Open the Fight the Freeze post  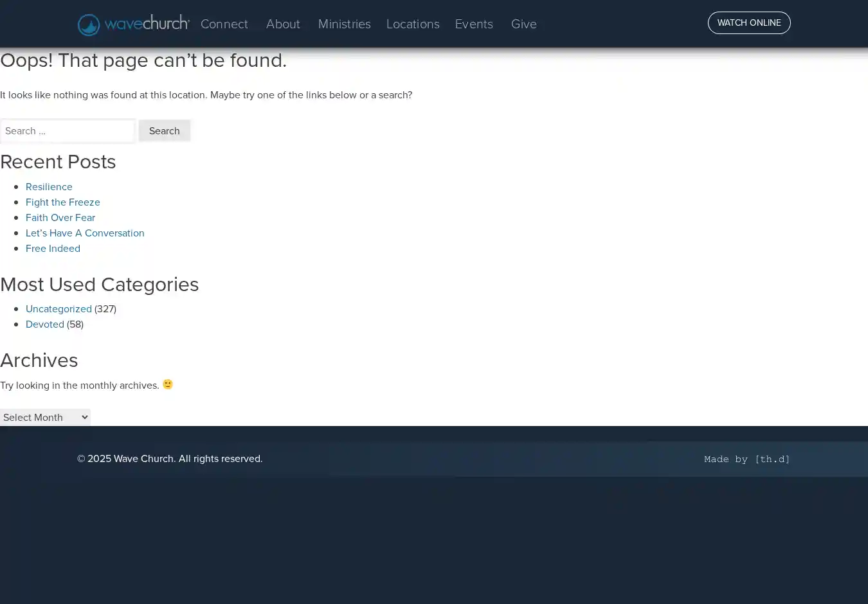click(63, 202)
